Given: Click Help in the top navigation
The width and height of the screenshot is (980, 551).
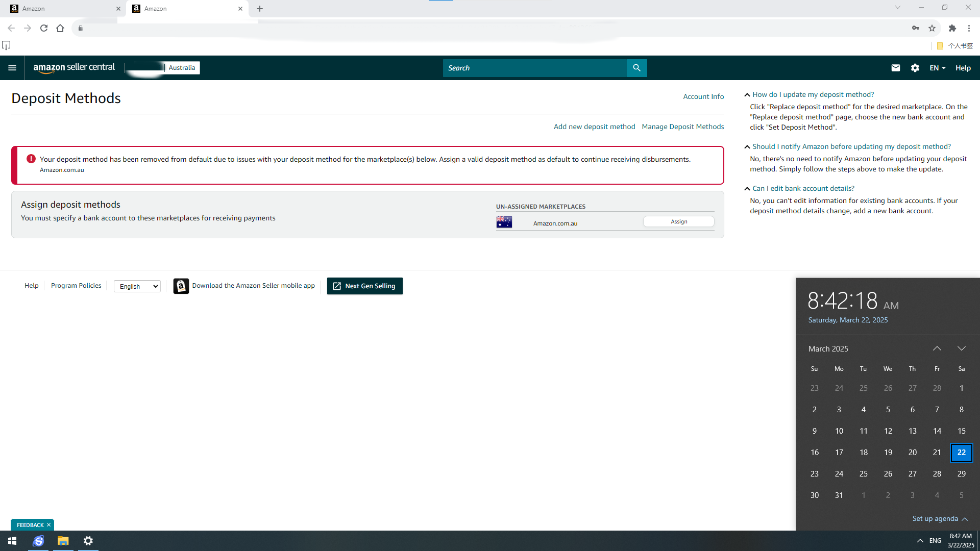Looking at the screenshot, I should pyautogui.click(x=963, y=68).
